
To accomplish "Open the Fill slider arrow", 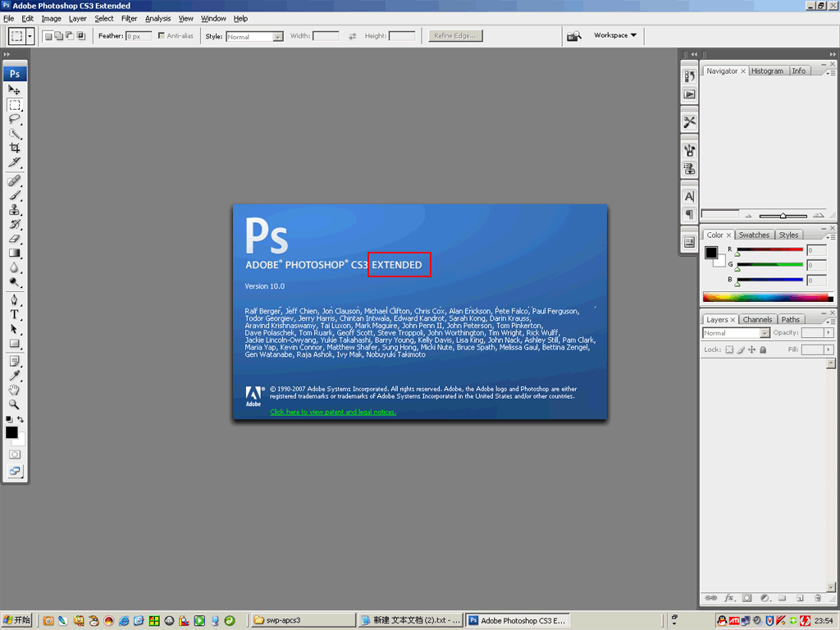I will (829, 349).
